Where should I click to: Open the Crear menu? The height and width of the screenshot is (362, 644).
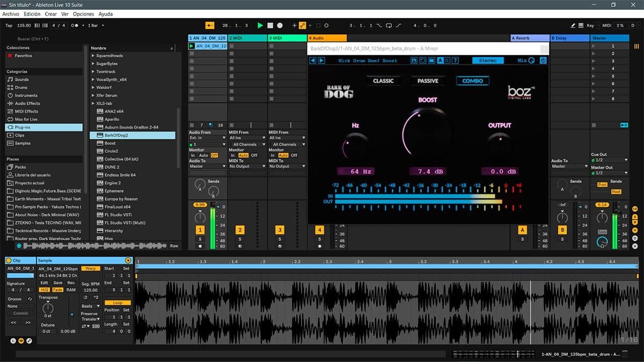click(50, 14)
